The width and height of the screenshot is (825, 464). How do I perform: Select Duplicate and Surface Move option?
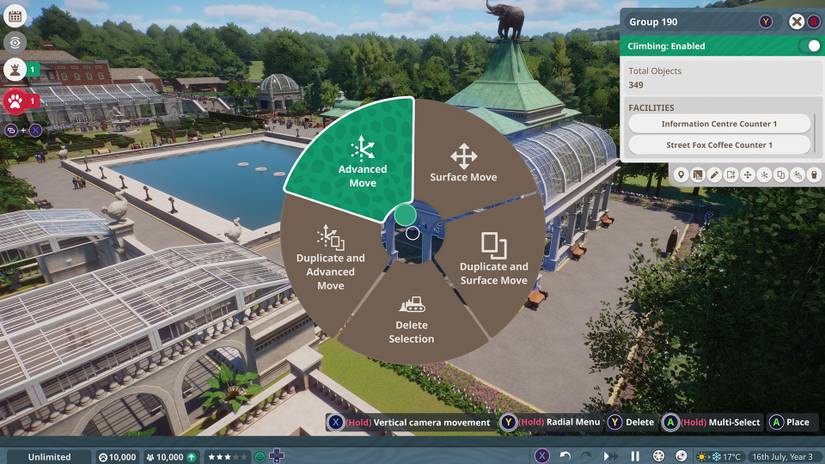[x=494, y=259]
